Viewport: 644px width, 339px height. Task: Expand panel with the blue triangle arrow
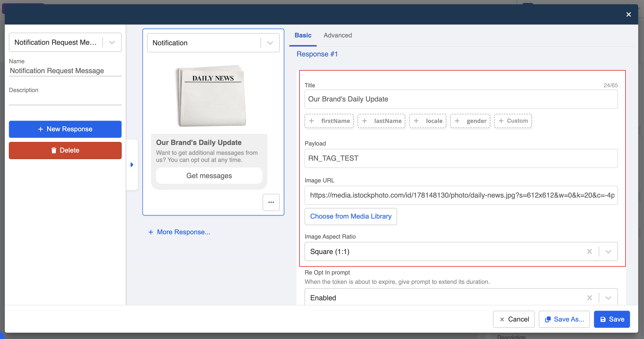(132, 165)
